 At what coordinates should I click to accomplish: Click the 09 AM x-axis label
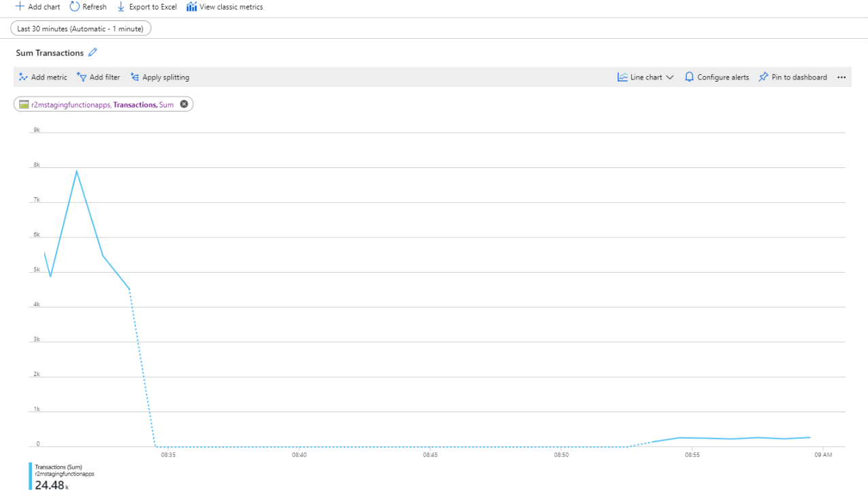[x=823, y=454]
